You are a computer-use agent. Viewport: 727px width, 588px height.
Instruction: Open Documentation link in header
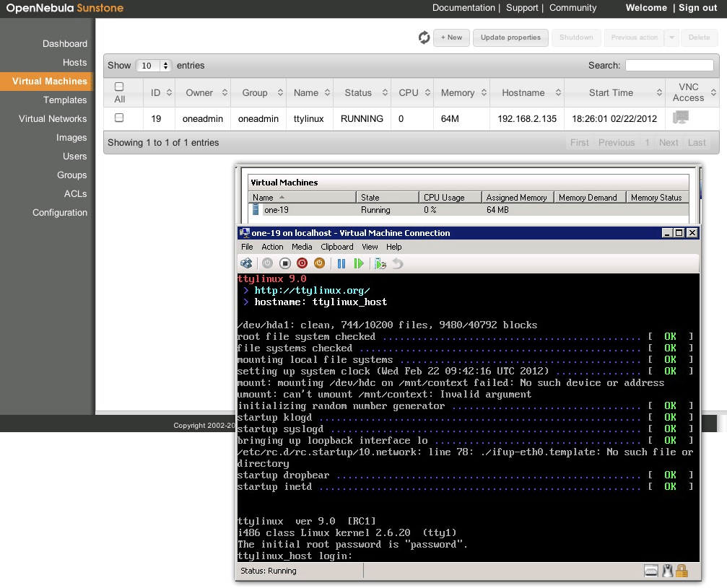click(x=463, y=8)
